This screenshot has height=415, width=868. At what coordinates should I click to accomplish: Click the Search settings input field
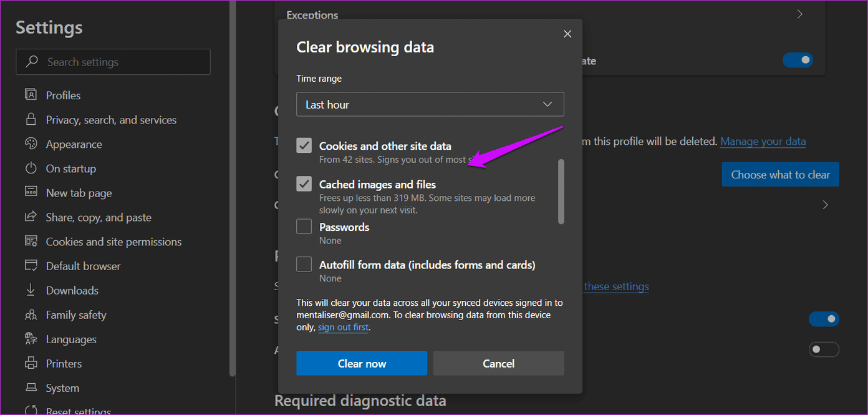click(113, 62)
